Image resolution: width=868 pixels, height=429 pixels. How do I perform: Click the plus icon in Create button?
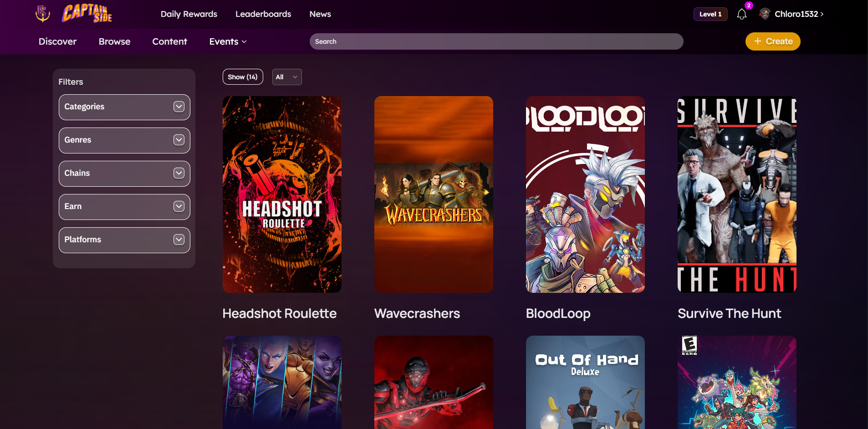click(x=758, y=41)
